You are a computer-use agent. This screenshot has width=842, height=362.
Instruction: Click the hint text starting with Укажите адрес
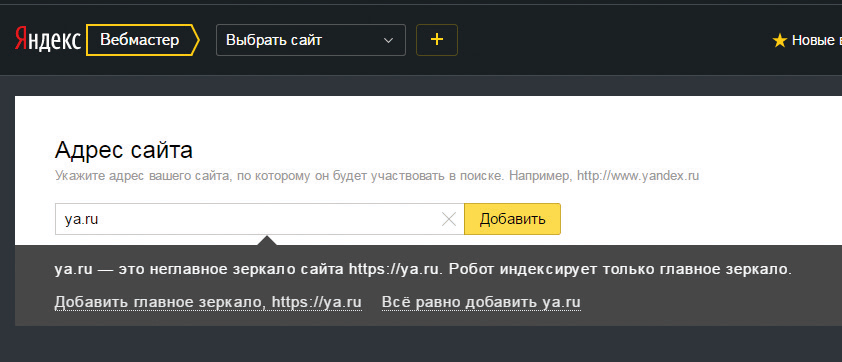pos(377,176)
